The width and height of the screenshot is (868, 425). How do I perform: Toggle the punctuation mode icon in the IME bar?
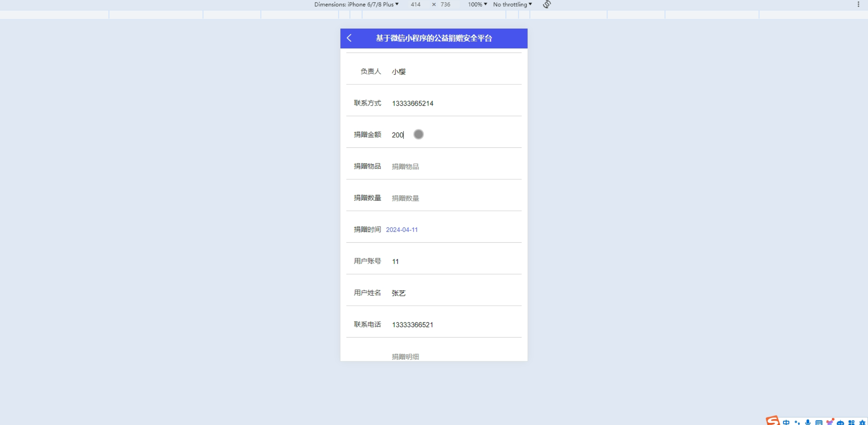797,422
